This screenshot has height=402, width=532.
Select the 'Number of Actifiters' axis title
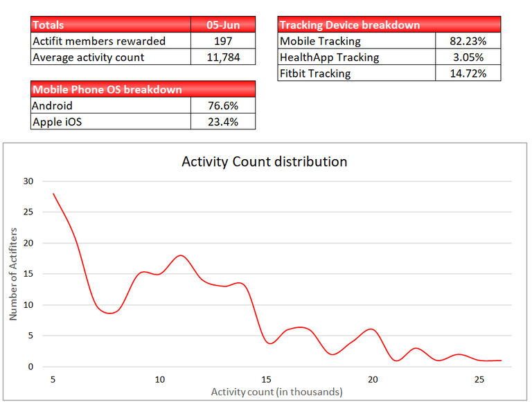13,274
